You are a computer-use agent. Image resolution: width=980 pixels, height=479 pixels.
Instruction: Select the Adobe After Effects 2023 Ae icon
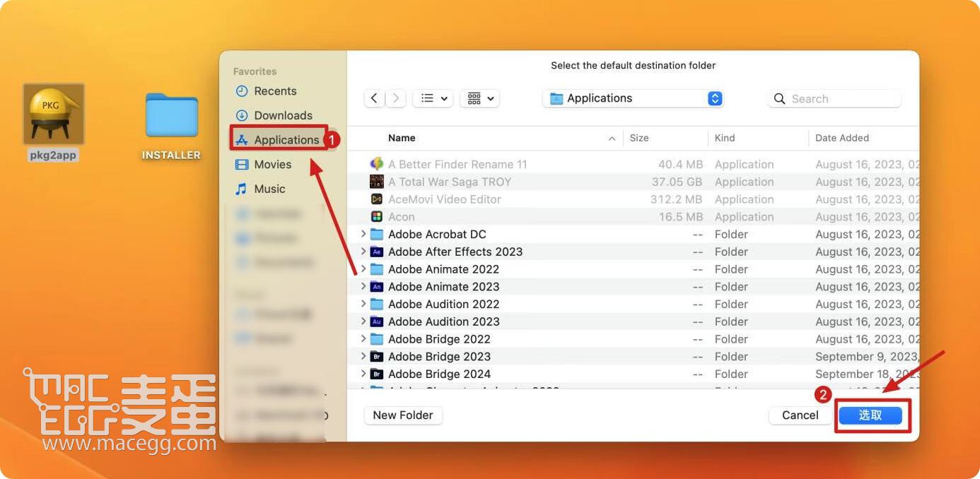[377, 252]
